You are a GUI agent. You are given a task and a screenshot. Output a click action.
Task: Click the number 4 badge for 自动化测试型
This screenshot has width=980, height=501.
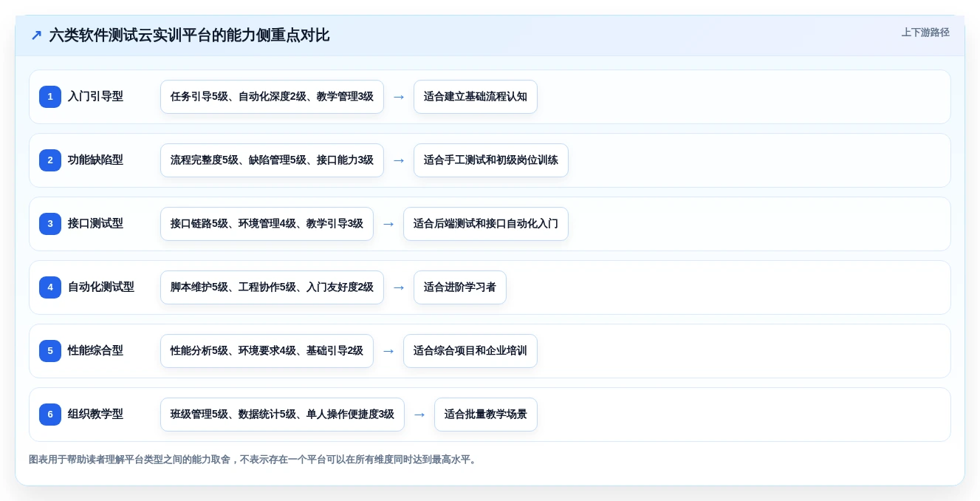(50, 287)
